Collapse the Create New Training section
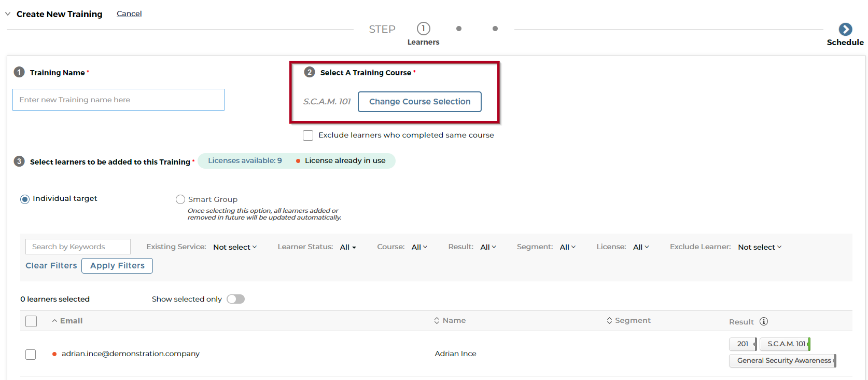The width and height of the screenshot is (868, 380). pos(8,14)
